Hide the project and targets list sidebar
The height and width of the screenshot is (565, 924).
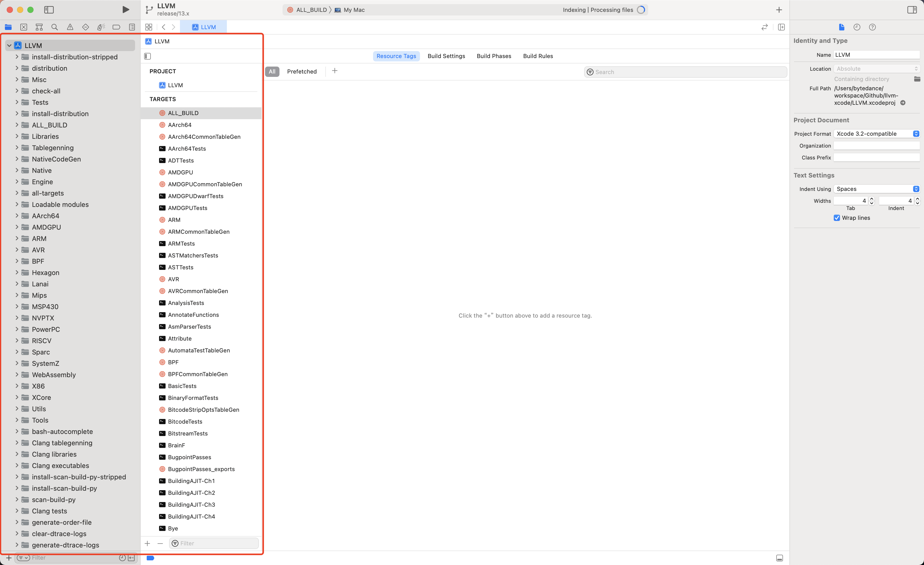147,56
